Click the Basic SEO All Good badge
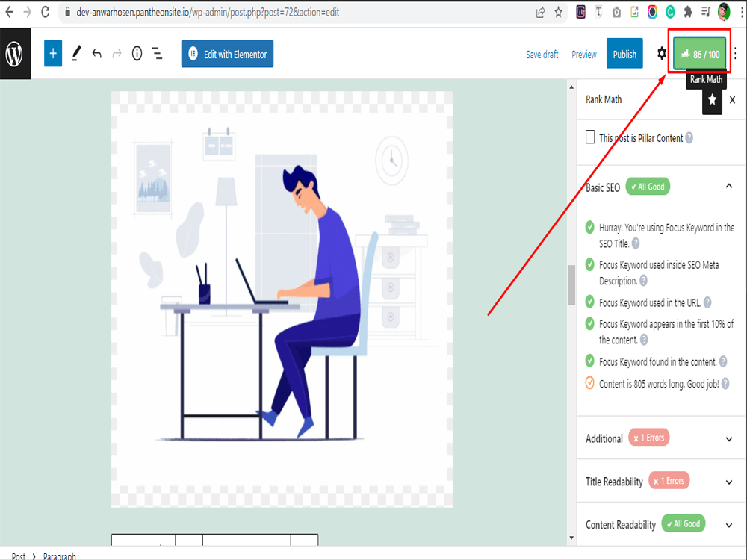 (648, 187)
